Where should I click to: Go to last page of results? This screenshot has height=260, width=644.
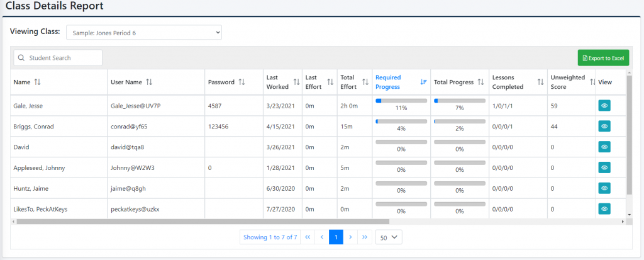click(365, 237)
